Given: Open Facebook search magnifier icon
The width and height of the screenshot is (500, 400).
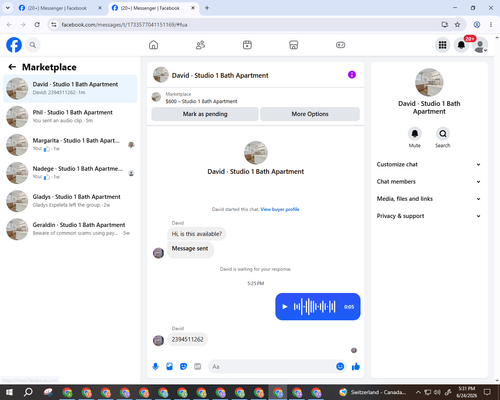Looking at the screenshot, I should 33,45.
